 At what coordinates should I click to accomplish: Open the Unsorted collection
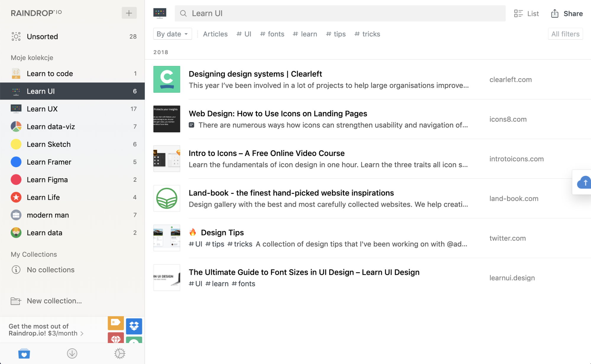(72, 37)
